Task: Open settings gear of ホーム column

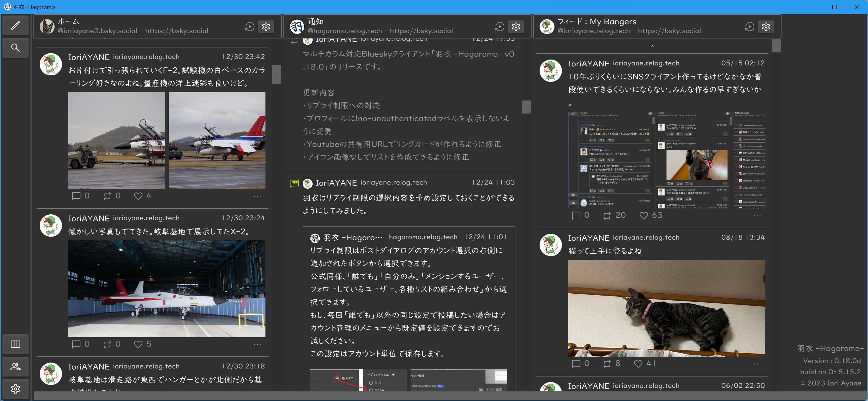Action: tap(266, 27)
